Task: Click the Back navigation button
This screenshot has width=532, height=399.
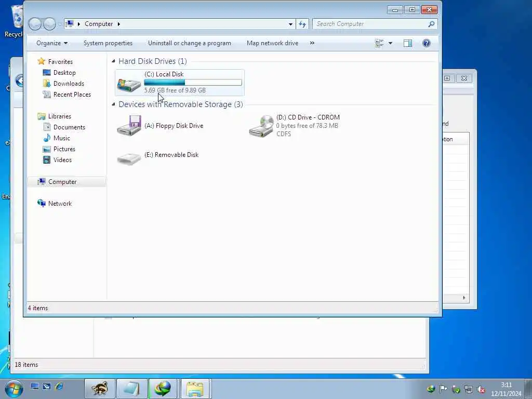Action: point(35,24)
